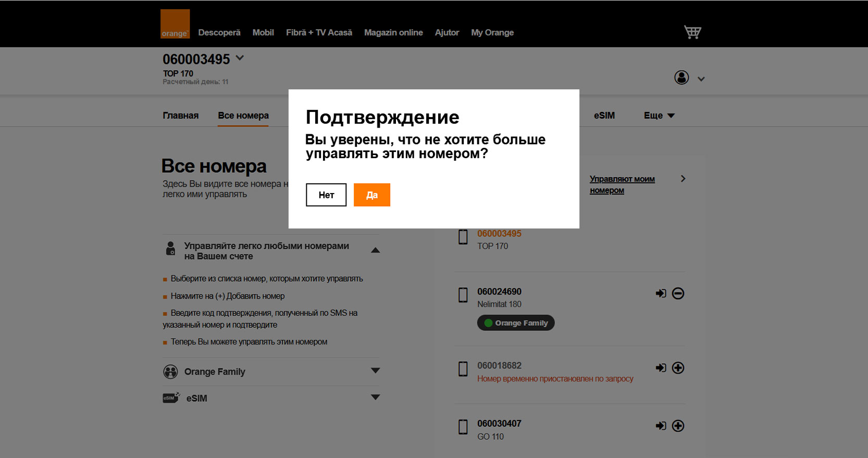Screen dimensions: 868x458
Task: Expand the eSIM help section
Action: tap(375, 398)
